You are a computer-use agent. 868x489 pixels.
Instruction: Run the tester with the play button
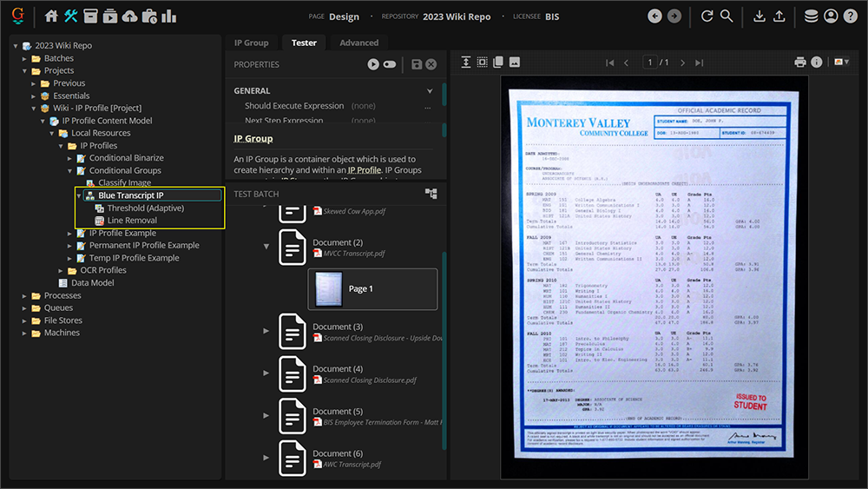pos(373,64)
